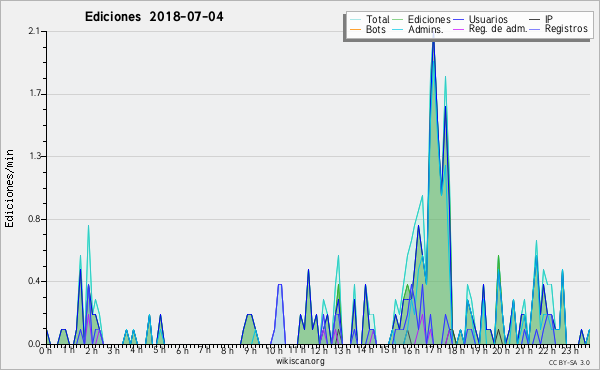
Task: Click the 8 h hour label
Action: tap(227, 350)
